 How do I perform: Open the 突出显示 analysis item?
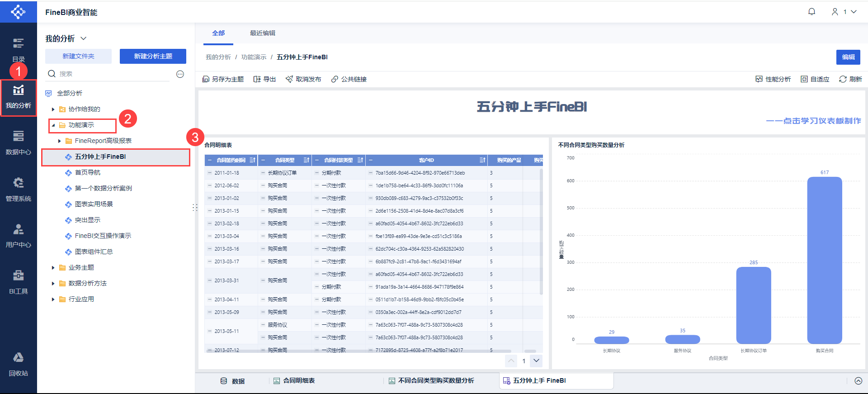click(x=87, y=220)
